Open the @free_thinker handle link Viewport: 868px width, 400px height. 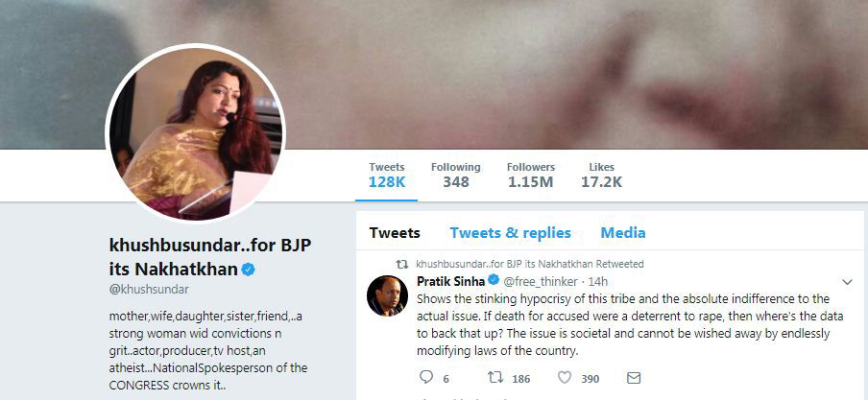[541, 282]
